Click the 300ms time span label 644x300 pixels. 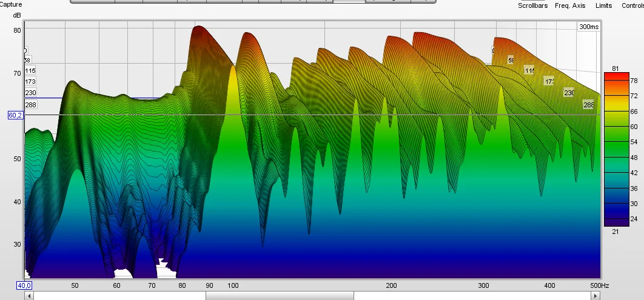click(x=589, y=27)
